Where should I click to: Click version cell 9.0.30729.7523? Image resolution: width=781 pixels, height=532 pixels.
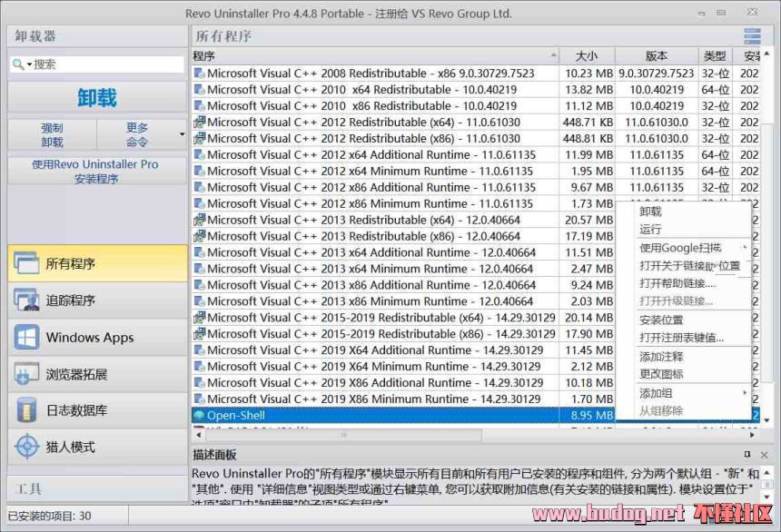[656, 74]
